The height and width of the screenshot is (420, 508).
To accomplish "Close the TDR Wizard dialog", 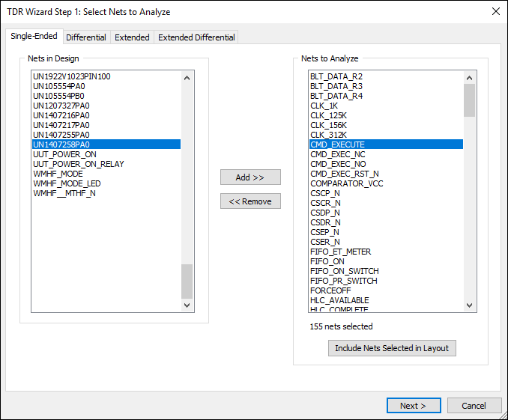I will coord(495,11).
